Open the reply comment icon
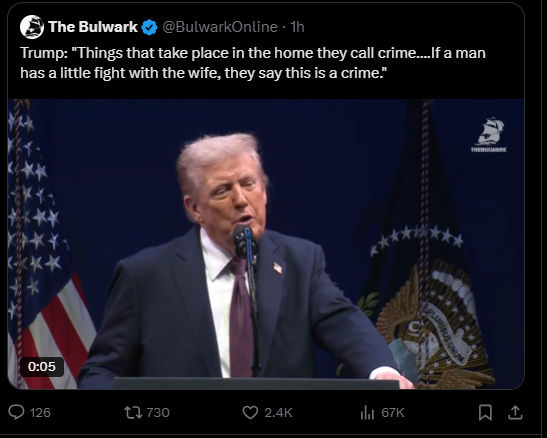 [16, 413]
